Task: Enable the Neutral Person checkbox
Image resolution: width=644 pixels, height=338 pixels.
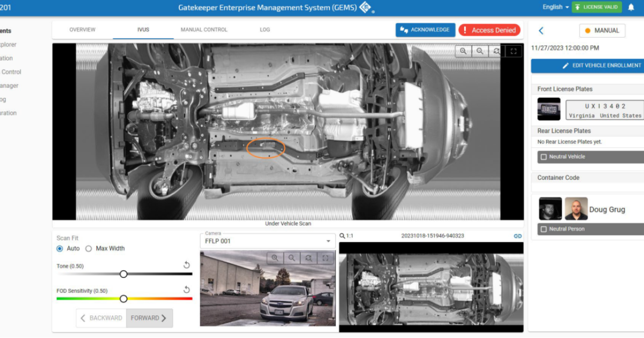Action: 544,229
